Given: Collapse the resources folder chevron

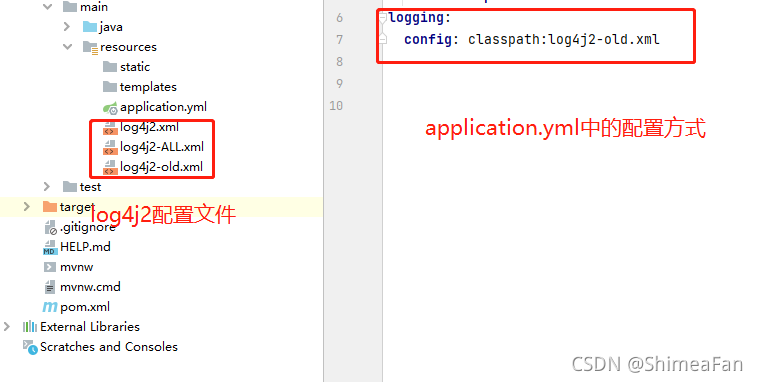Looking at the screenshot, I should [68, 46].
